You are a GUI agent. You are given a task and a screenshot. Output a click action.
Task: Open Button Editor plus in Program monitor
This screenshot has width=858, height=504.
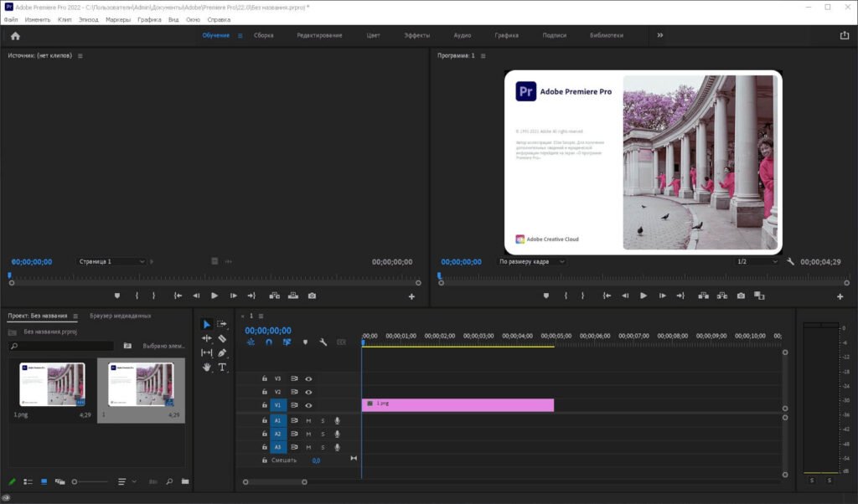pyautogui.click(x=840, y=296)
